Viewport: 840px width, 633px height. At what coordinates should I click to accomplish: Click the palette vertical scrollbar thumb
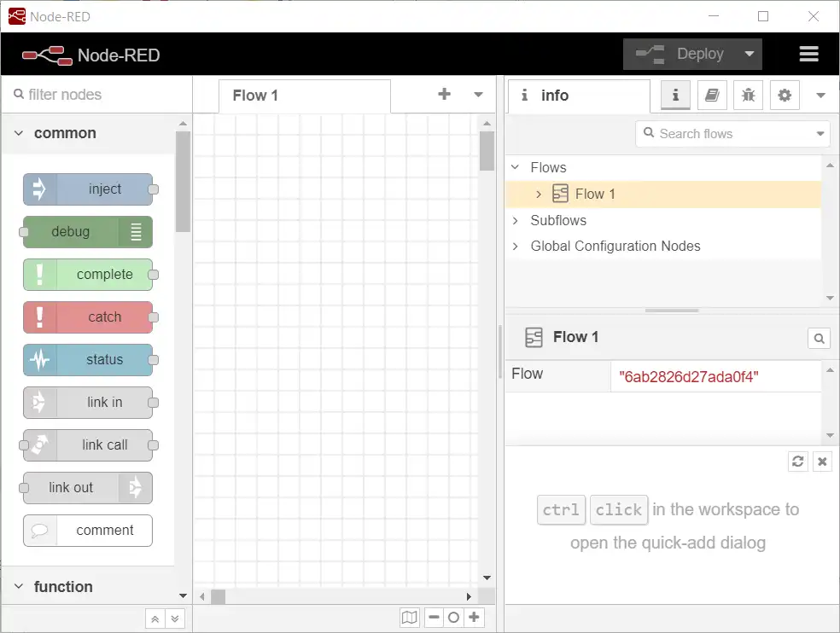point(183,182)
